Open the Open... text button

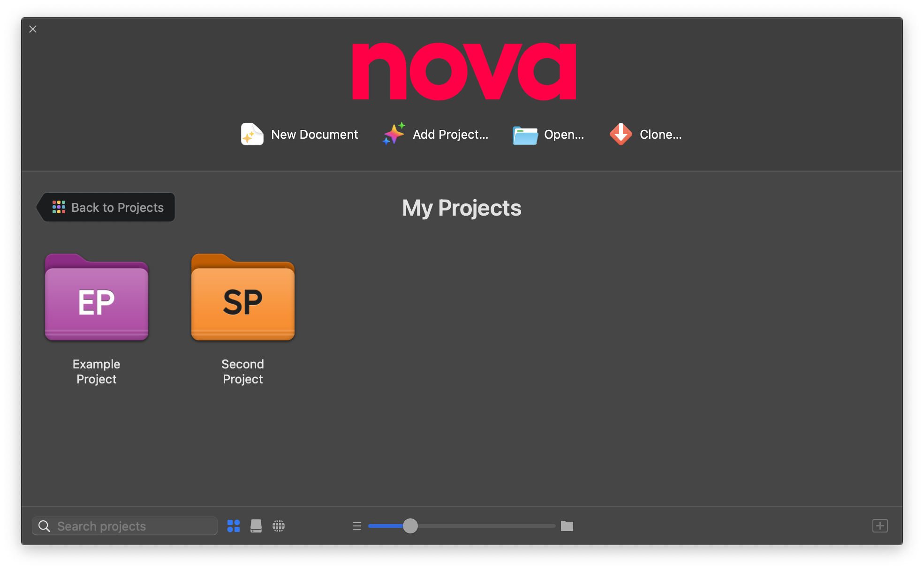(x=564, y=135)
